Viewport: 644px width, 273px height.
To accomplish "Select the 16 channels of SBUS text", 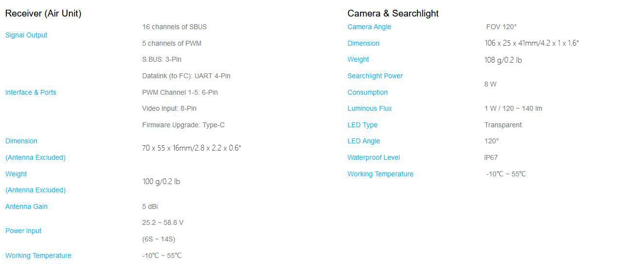I will point(174,27).
